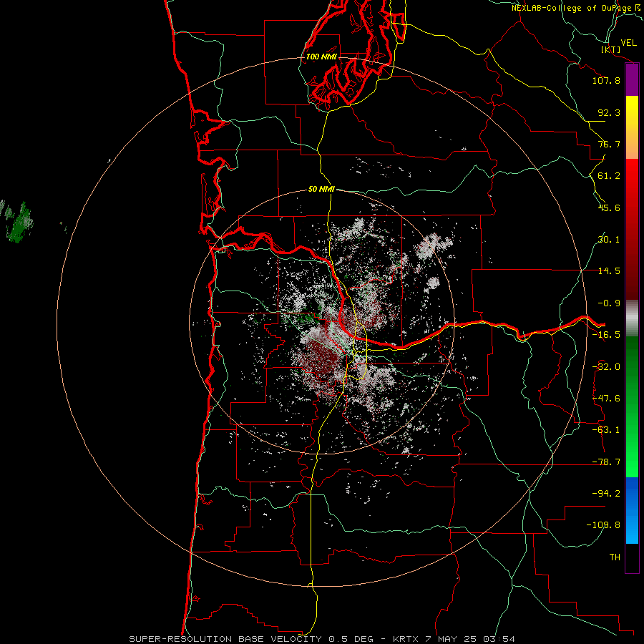644x644 pixels.
Task: Click the 14.5 velocity scale label
Action: coord(609,271)
